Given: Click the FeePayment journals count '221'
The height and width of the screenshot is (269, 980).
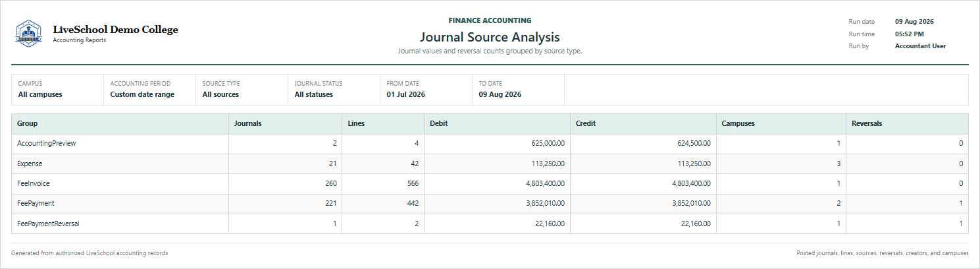Looking at the screenshot, I should pos(331,203).
